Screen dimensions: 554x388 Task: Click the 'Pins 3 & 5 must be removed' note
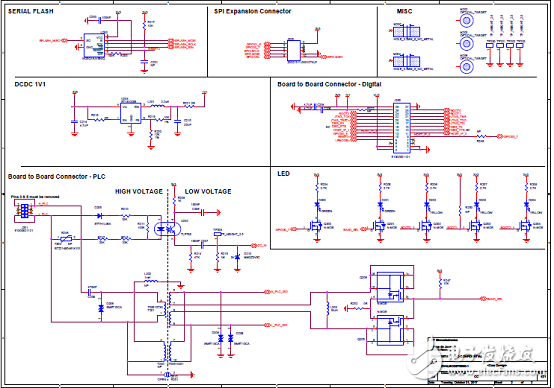35,196
